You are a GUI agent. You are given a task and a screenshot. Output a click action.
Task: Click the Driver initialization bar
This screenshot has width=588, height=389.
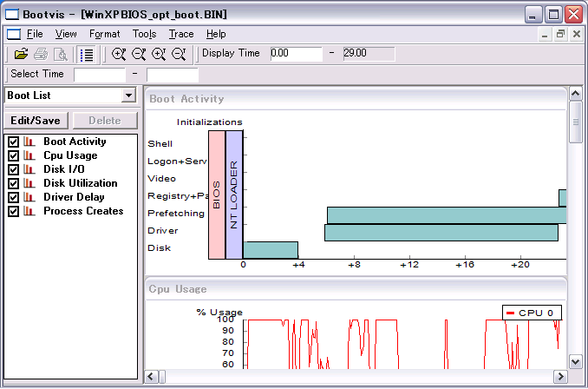pos(441,233)
